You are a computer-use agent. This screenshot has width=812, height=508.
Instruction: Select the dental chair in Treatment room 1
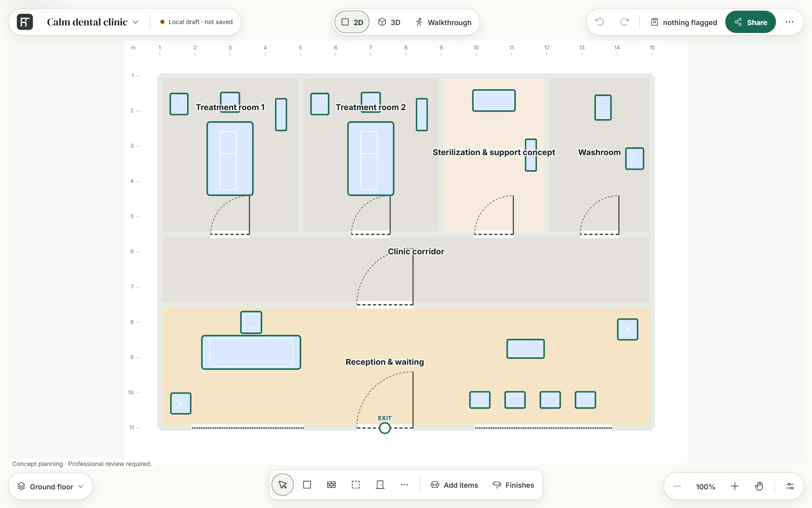tap(230, 158)
